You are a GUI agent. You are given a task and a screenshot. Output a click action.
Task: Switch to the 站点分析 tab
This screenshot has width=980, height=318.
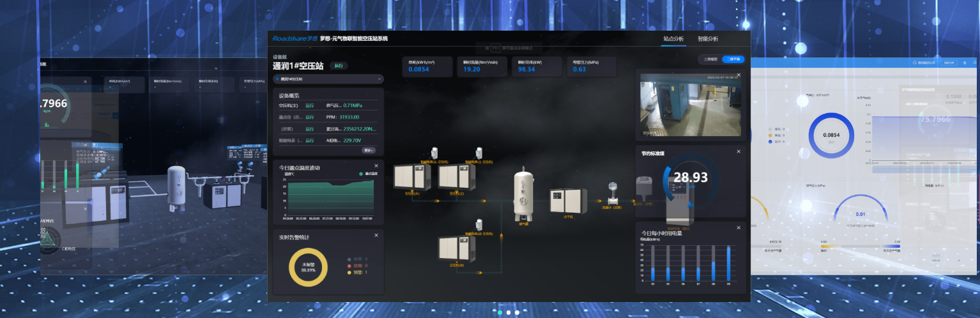673,39
